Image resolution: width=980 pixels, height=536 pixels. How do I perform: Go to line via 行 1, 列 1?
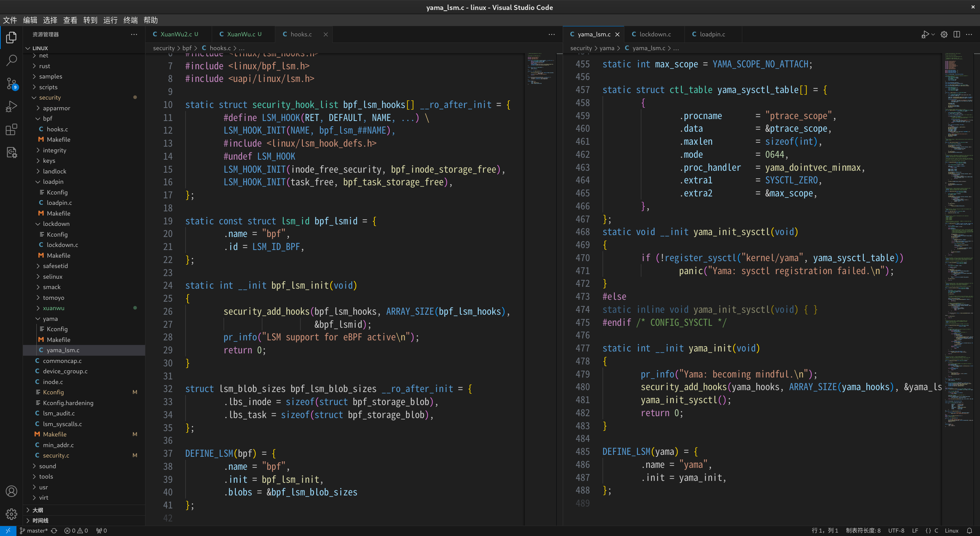825,531
